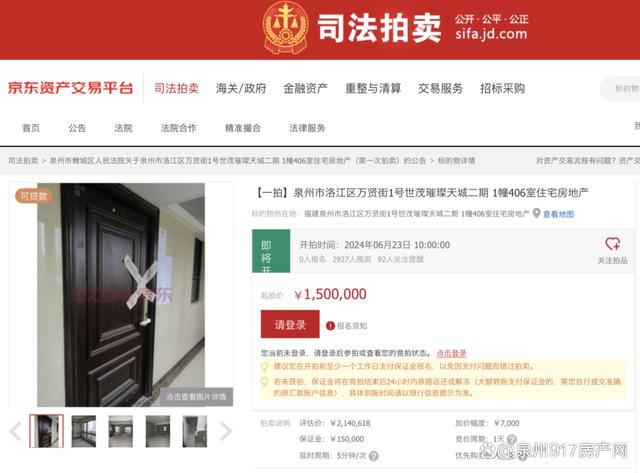The width and height of the screenshot is (640, 473).
Task: Click 点击查看图片详情 overlay on photo
Action: click(196, 397)
